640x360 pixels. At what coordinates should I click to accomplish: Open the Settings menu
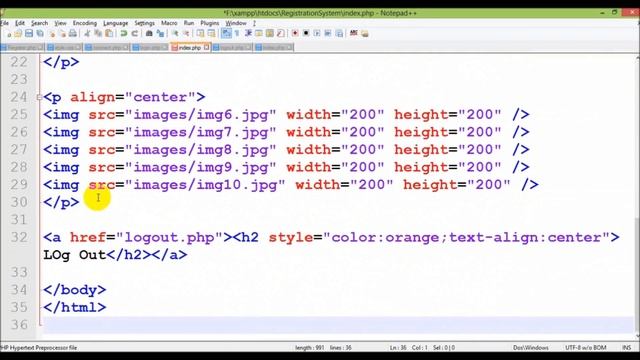[144, 23]
